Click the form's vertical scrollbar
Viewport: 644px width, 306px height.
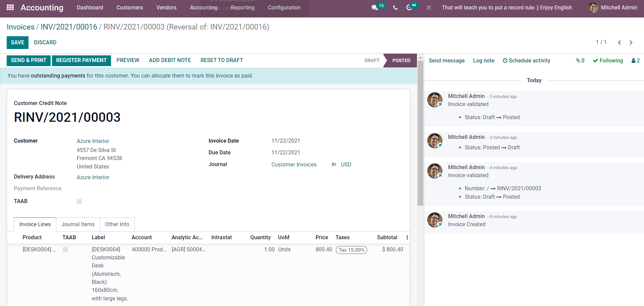420,134
